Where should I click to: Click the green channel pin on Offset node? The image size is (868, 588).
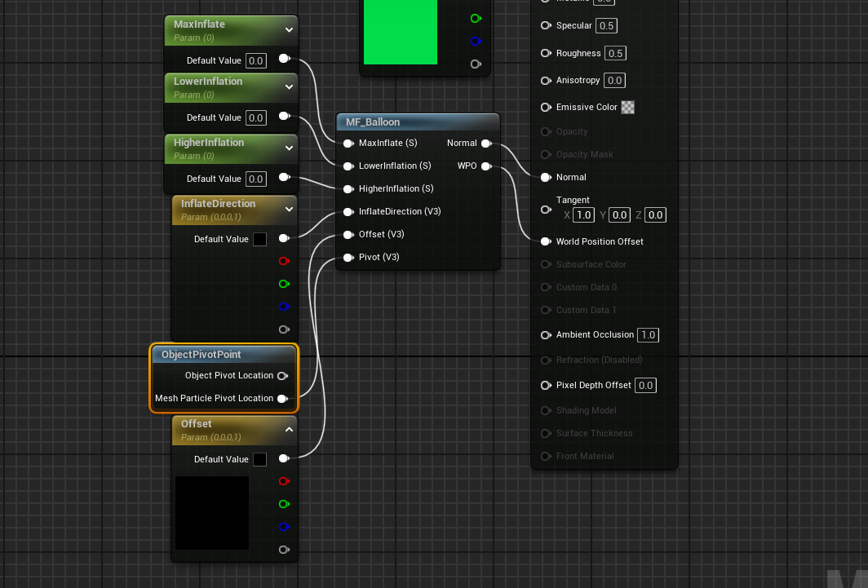coord(285,504)
